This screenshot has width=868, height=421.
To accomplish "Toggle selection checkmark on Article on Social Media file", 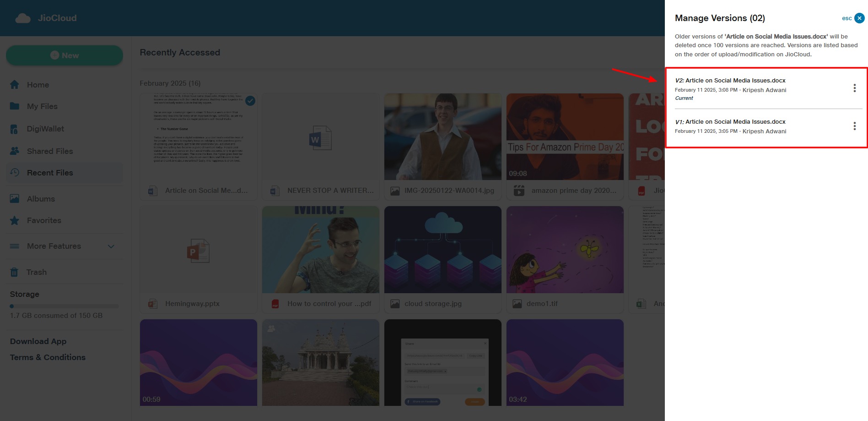I will tap(250, 101).
